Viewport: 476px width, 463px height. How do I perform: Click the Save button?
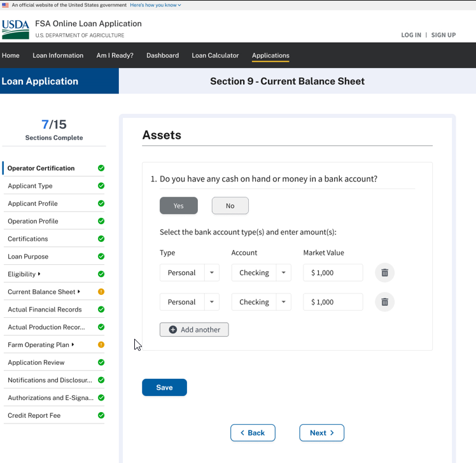(x=164, y=387)
